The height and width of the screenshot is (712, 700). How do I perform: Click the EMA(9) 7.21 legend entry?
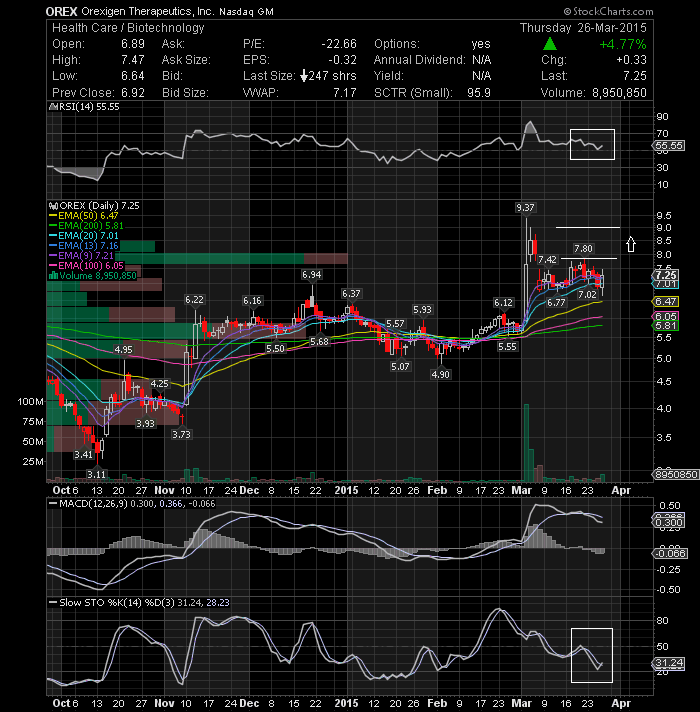(82, 256)
